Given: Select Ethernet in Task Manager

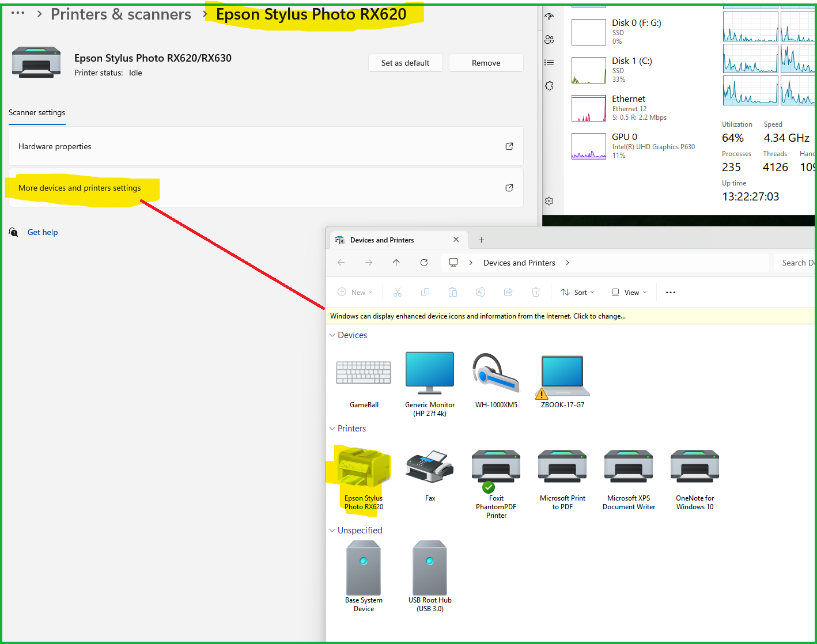Looking at the screenshot, I should click(638, 108).
